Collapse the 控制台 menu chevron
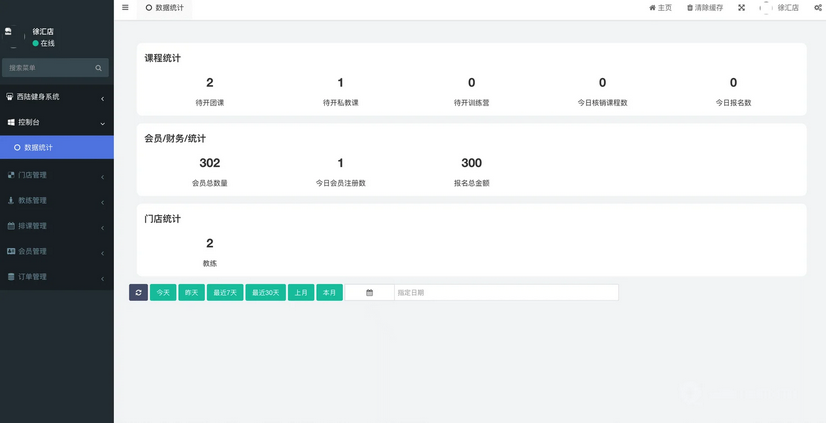Screen dimensions: 826x424 (x=102, y=124)
